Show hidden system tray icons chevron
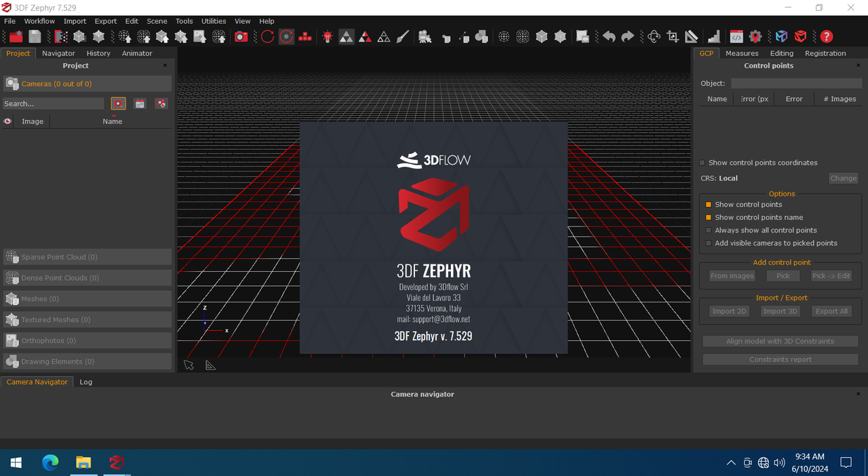The image size is (868, 476). pyautogui.click(x=731, y=463)
